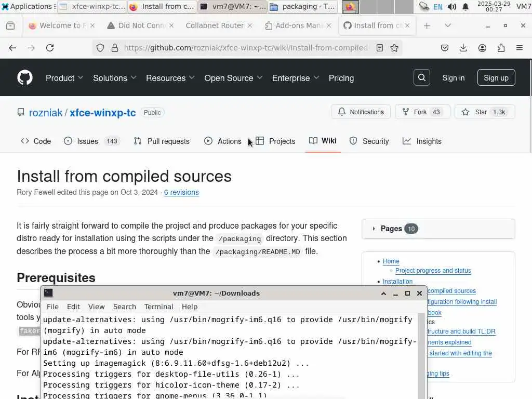This screenshot has width=532, height=399.
Task: Click the terminal window icon in title bar
Action: [x=48, y=293]
